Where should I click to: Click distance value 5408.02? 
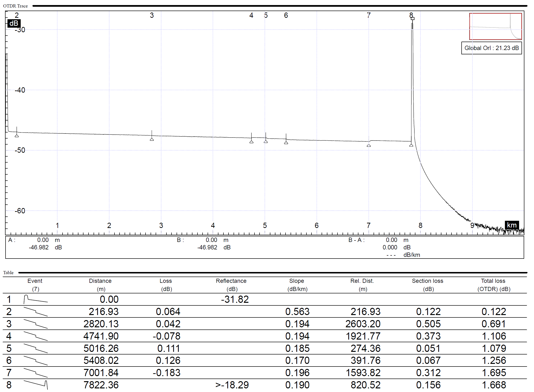pyautogui.click(x=101, y=360)
